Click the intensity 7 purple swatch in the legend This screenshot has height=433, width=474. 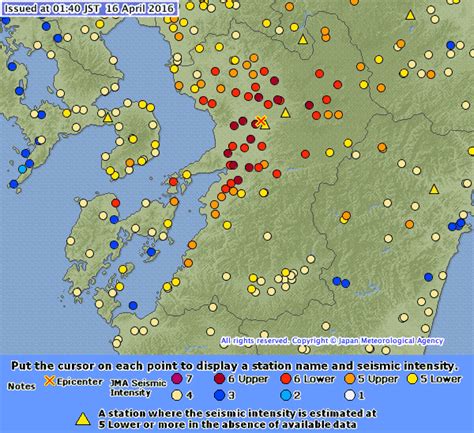(x=177, y=379)
